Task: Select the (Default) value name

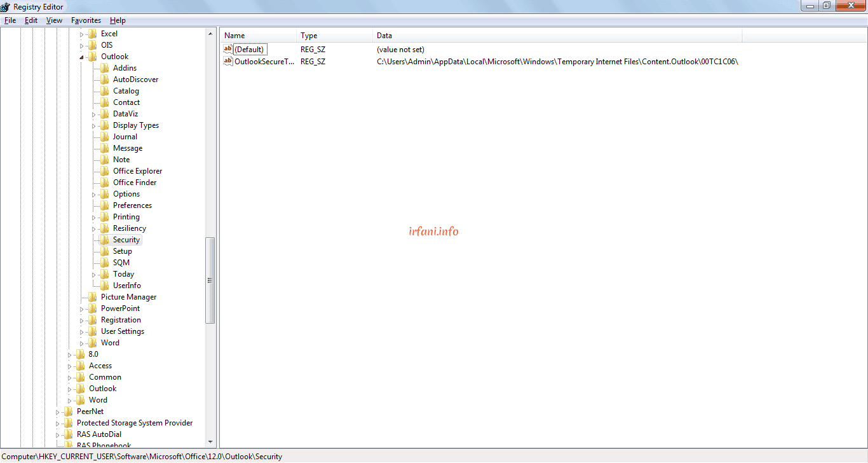Action: click(250, 50)
